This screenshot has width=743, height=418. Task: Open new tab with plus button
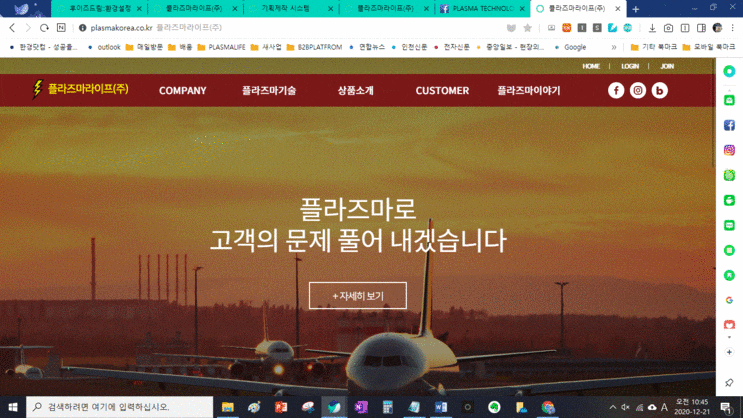click(x=635, y=9)
